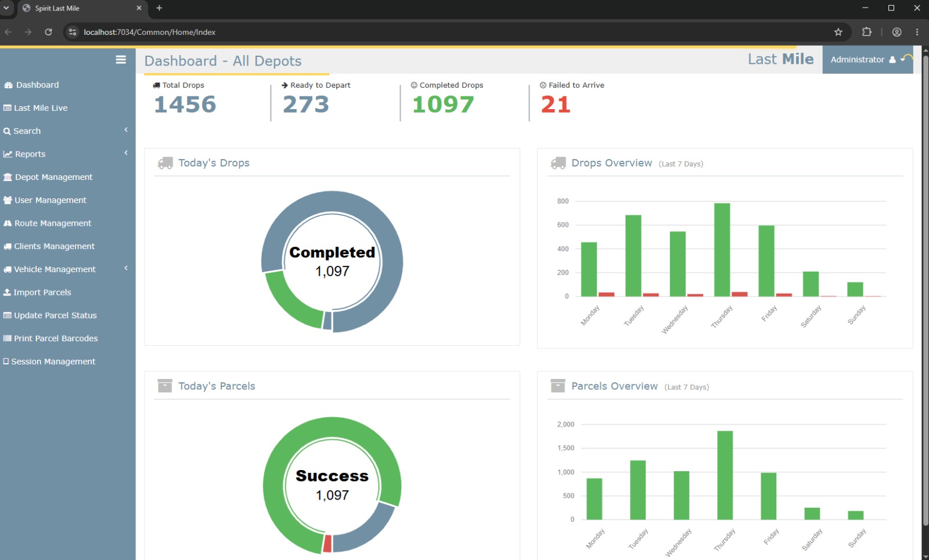
Task: View site information icon in address bar
Action: 73,32
